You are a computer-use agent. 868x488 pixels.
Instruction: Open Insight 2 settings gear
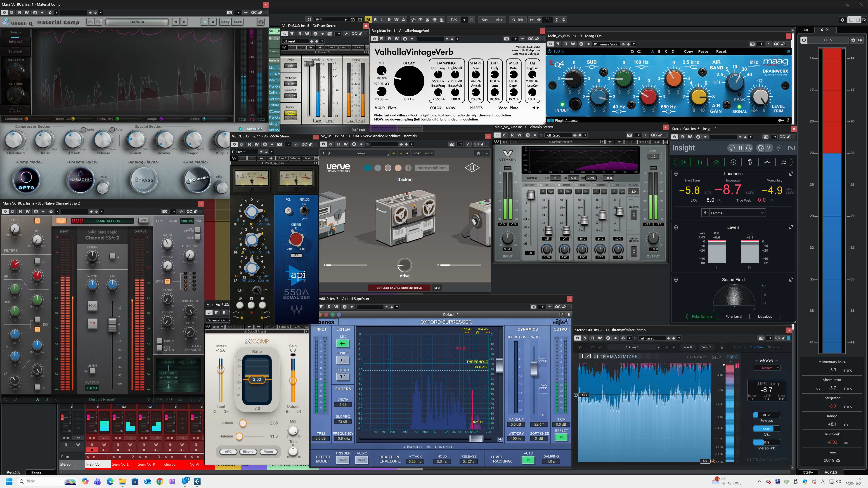tap(761, 148)
